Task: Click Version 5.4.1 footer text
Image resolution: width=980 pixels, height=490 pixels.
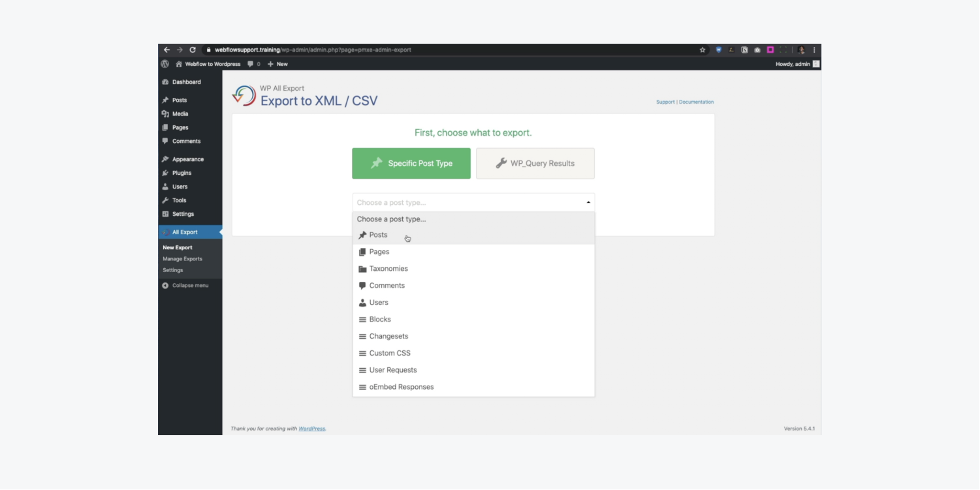Action: pyautogui.click(x=799, y=429)
